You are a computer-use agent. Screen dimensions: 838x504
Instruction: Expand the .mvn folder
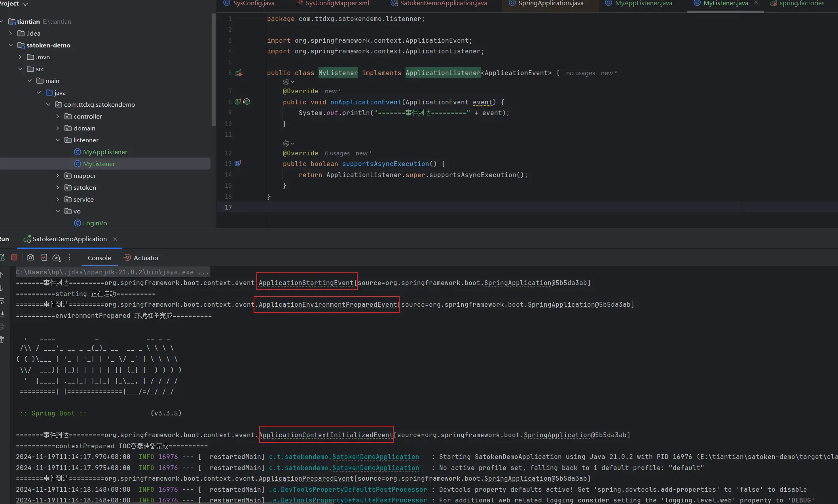coord(20,57)
